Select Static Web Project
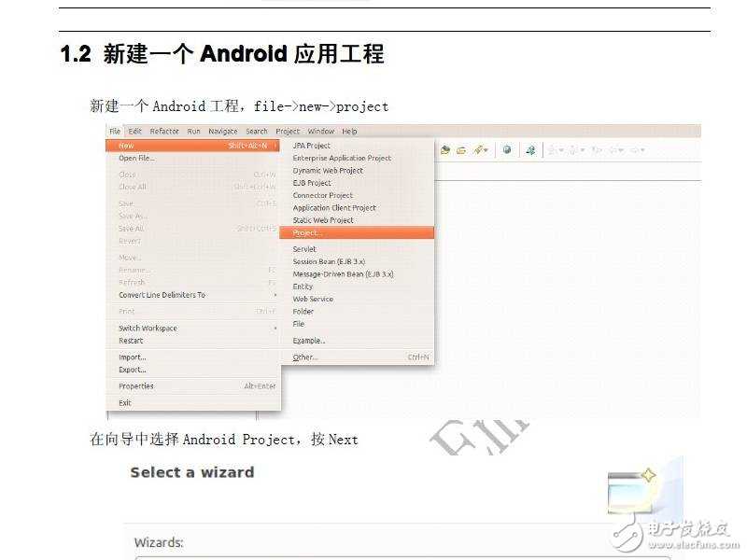 [x=323, y=220]
